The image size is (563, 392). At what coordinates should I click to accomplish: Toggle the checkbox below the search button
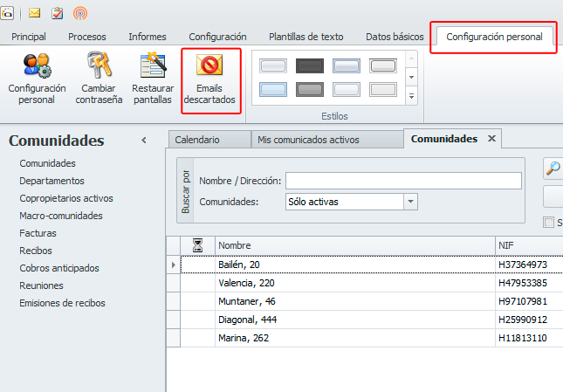(548, 223)
